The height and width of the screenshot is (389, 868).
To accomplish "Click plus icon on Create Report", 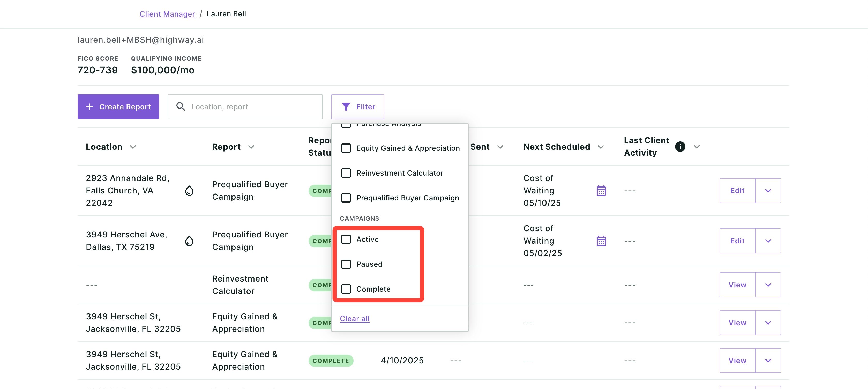I will (x=89, y=107).
